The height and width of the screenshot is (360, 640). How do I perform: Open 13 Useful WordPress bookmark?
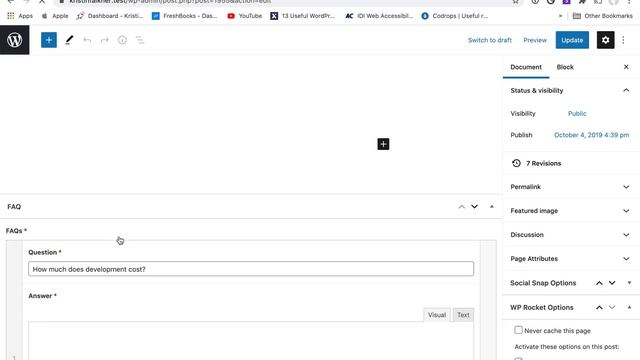(x=302, y=16)
